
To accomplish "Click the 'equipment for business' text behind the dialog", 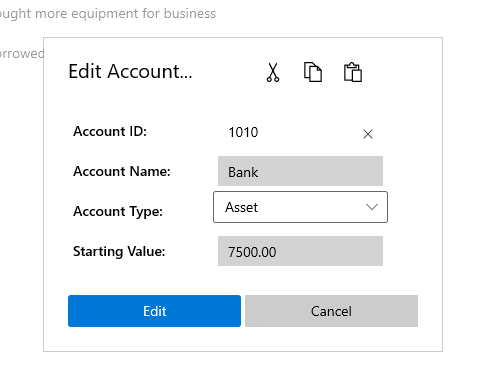I will [x=143, y=14].
